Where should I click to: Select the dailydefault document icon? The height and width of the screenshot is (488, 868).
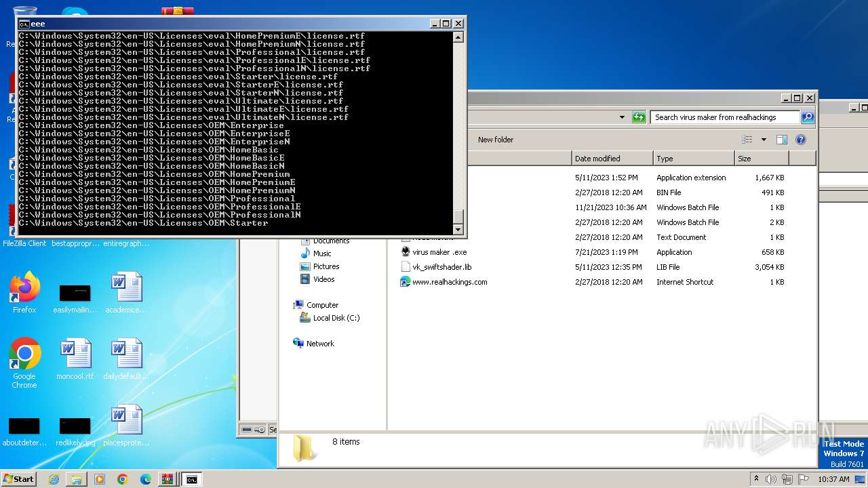126,359
